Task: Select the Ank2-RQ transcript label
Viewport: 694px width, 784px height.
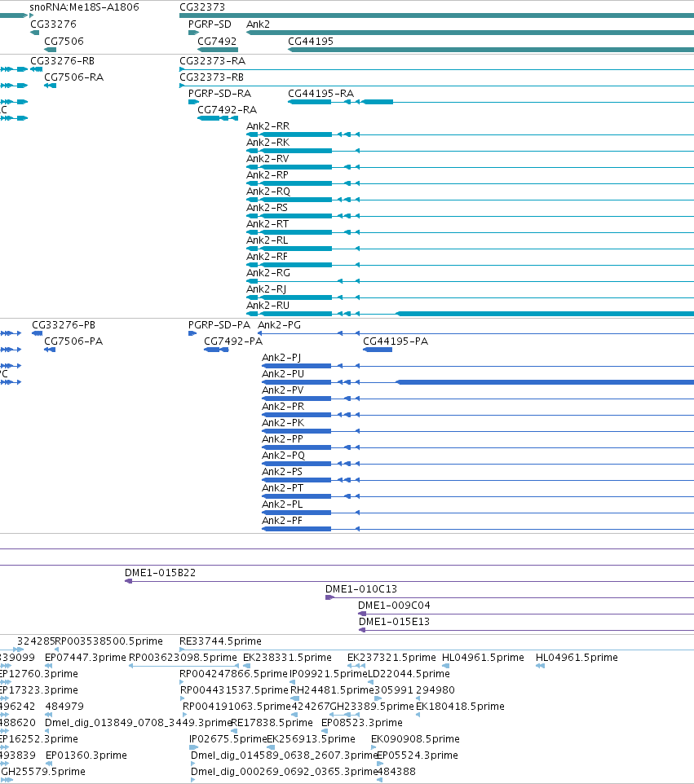Action: pyautogui.click(x=268, y=192)
